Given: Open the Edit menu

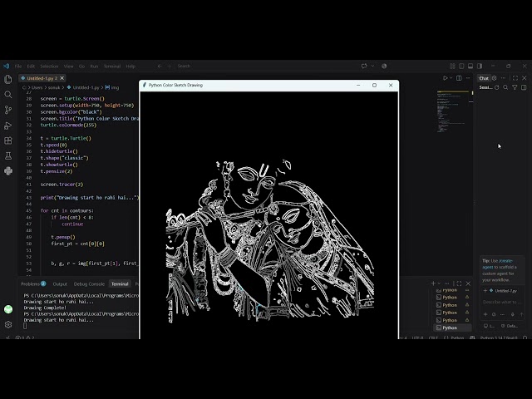Looking at the screenshot, I should coord(31,66).
